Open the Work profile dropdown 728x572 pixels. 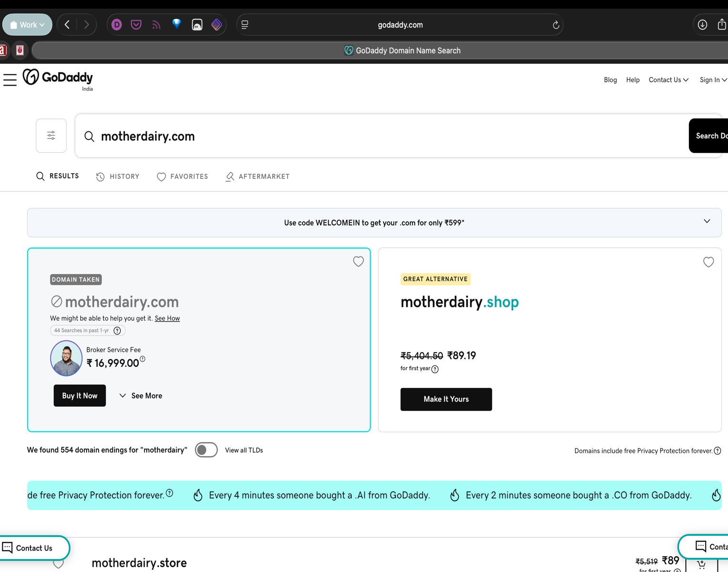pos(27,25)
